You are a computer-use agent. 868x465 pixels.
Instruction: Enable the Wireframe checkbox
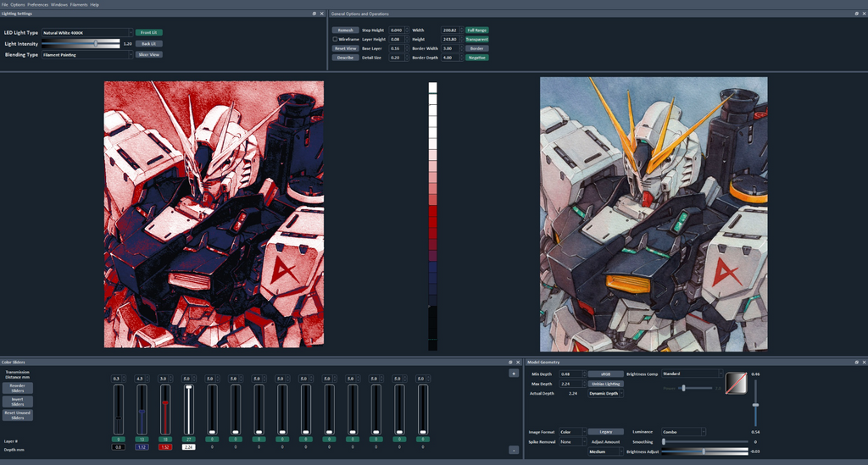click(x=335, y=39)
